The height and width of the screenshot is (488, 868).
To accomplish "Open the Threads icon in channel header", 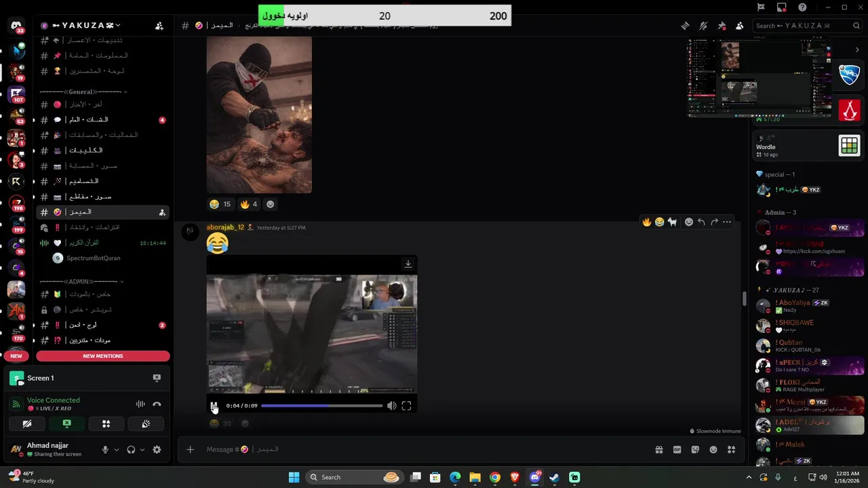I will tap(686, 26).
